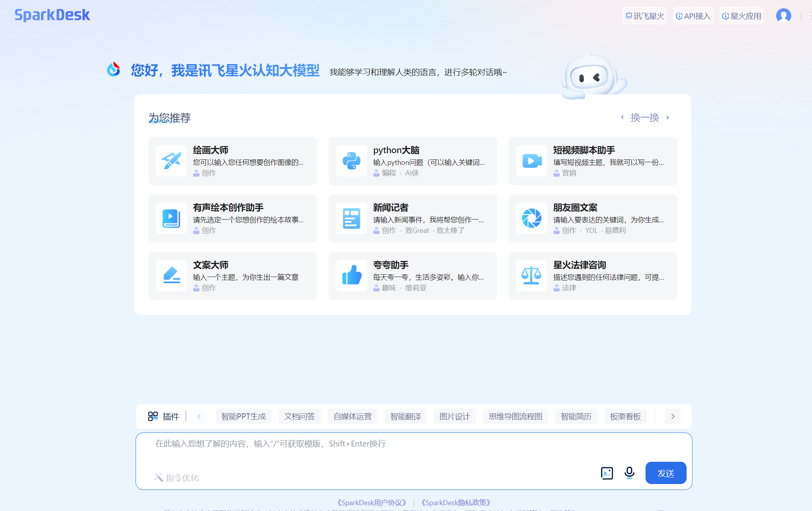This screenshot has width=812, height=511.
Task: Open the 星火法律咨询 card title
Action: point(579,265)
